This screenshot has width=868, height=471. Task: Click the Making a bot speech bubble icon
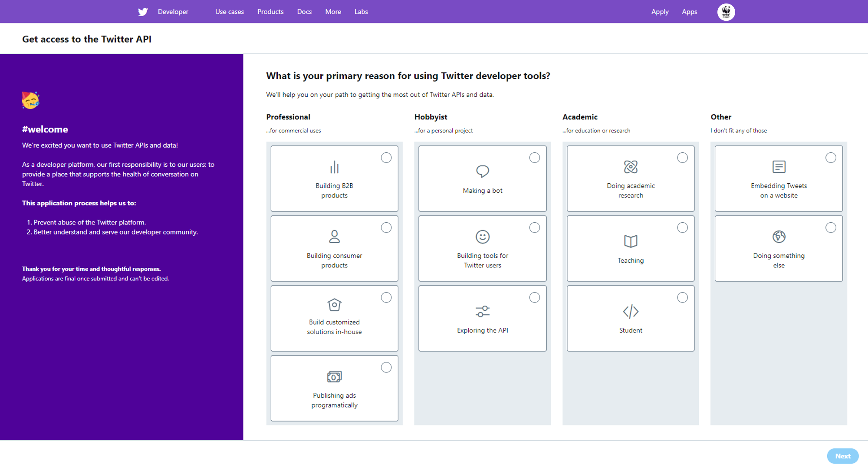pos(482,171)
